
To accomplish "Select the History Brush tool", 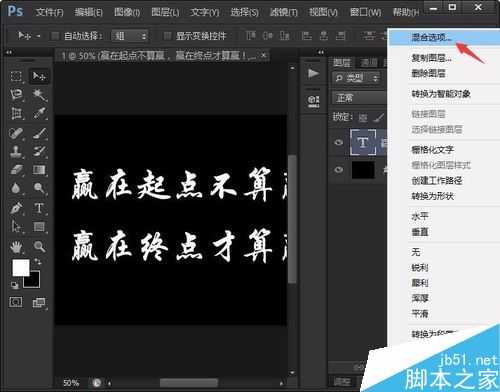I will 39,151.
